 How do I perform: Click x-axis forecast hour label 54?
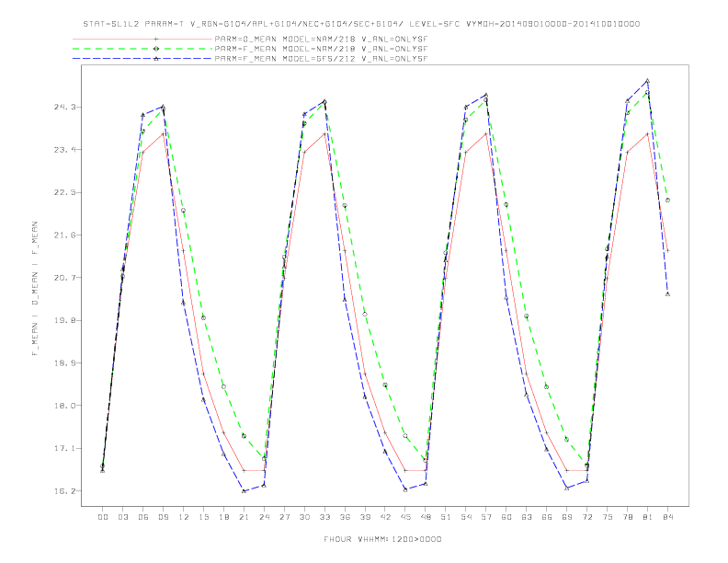(x=466, y=517)
